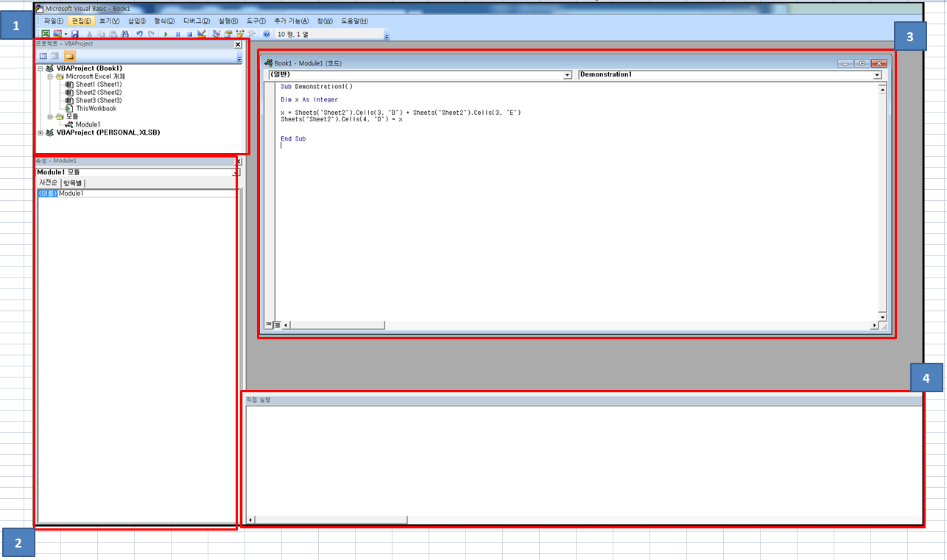947x560 pixels.
Task: Click the '10 행, 1 열' cursor position box
Action: click(x=328, y=34)
